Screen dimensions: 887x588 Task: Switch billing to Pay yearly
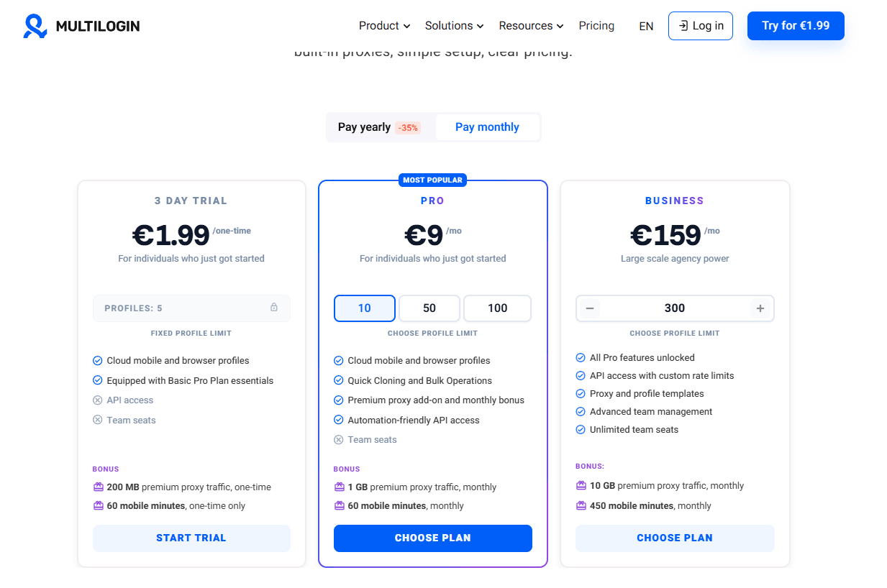click(378, 127)
